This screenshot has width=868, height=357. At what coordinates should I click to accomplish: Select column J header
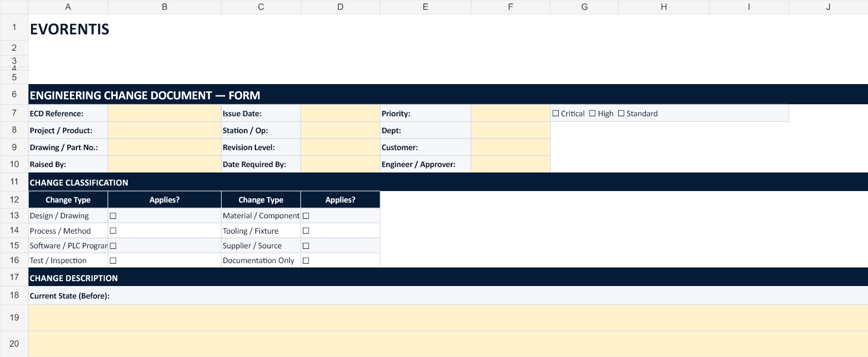coord(828,7)
